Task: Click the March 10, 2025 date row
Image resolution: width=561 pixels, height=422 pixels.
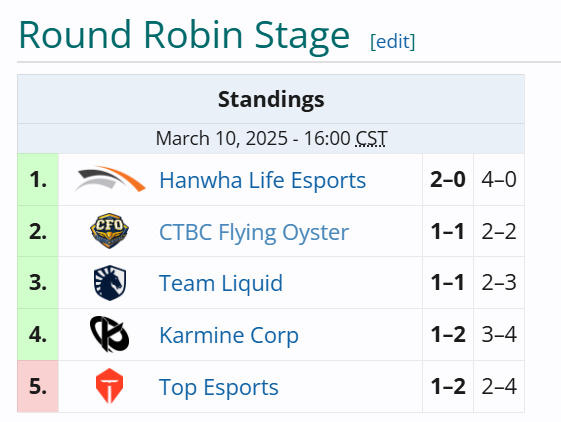Action: (x=271, y=139)
